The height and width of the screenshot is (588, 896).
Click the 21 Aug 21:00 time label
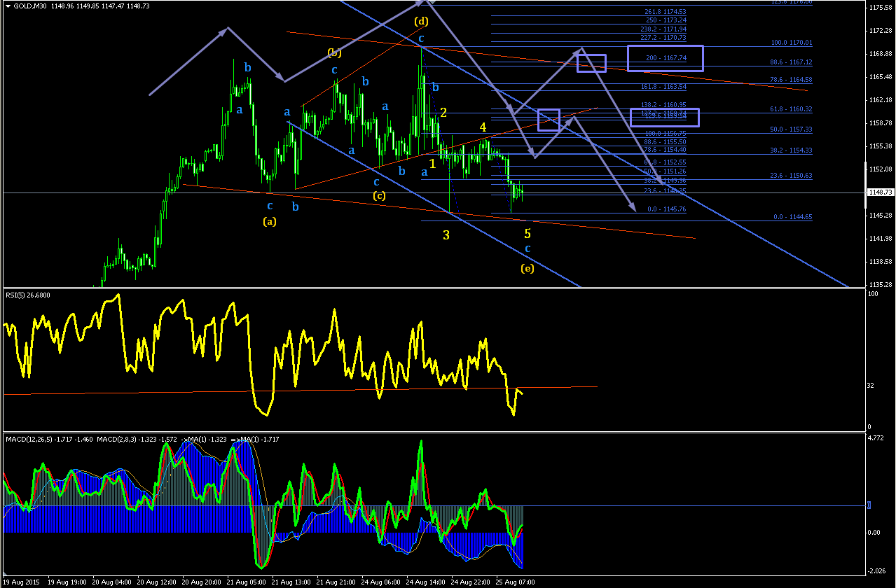[x=336, y=582]
